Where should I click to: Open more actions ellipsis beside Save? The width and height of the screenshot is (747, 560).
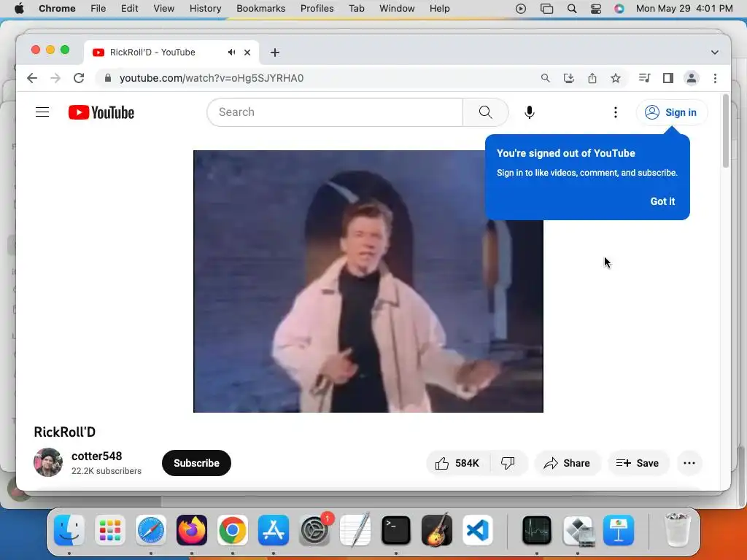pos(689,463)
